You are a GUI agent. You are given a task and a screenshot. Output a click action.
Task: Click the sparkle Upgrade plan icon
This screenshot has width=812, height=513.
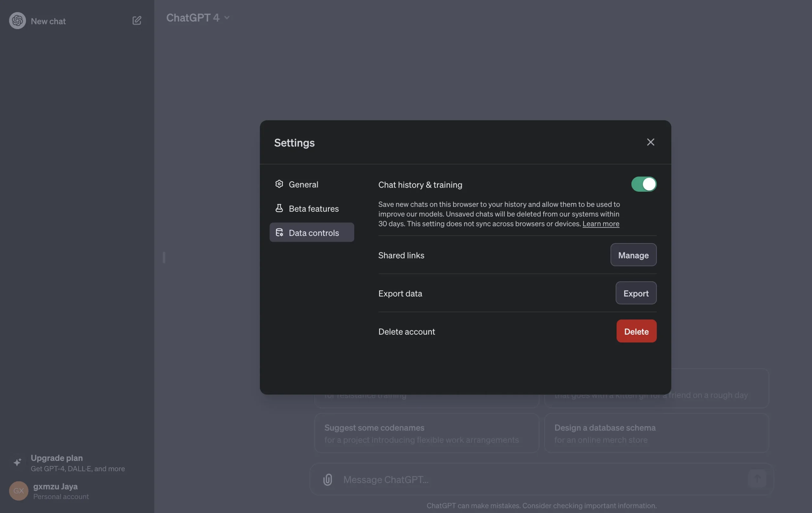tap(17, 463)
